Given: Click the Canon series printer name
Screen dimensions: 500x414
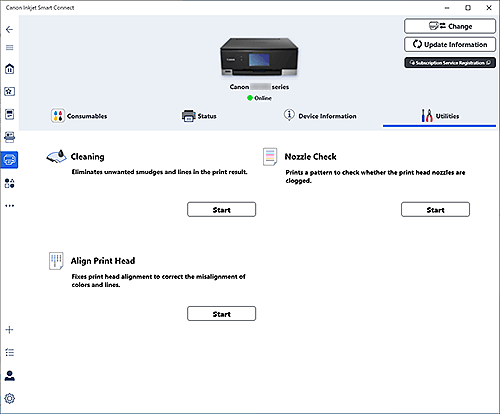Looking at the screenshot, I should pos(259,87).
